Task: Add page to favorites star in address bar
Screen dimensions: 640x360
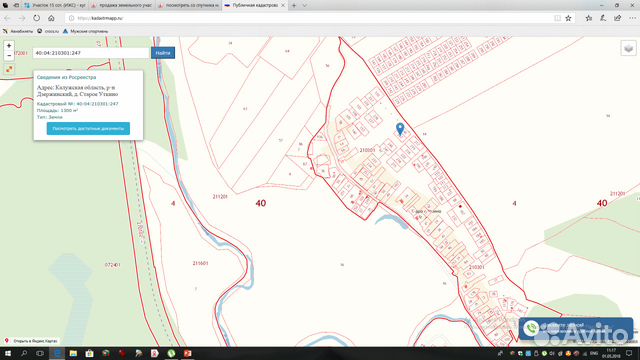Action: (568, 18)
